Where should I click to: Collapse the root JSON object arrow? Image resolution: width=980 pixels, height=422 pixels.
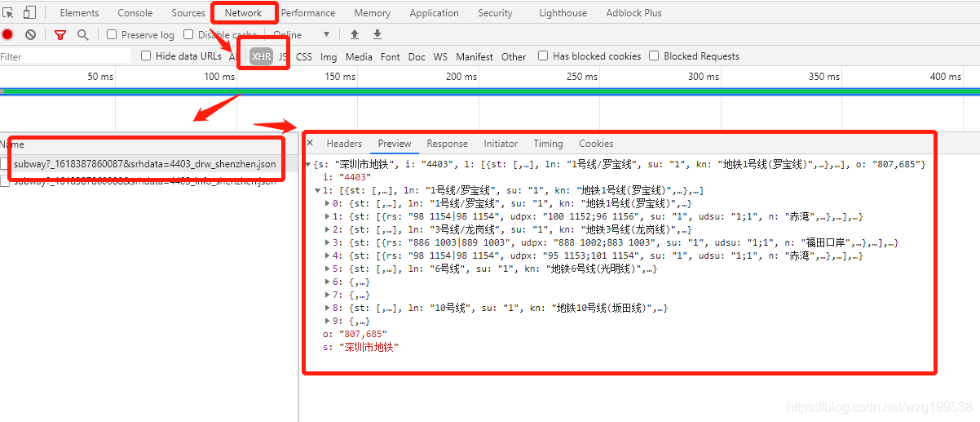click(307, 164)
